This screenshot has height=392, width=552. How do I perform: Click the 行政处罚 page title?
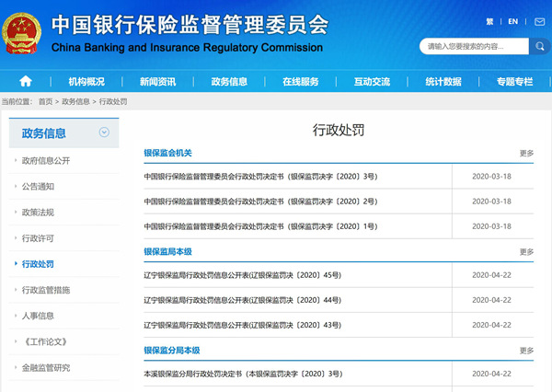339,131
